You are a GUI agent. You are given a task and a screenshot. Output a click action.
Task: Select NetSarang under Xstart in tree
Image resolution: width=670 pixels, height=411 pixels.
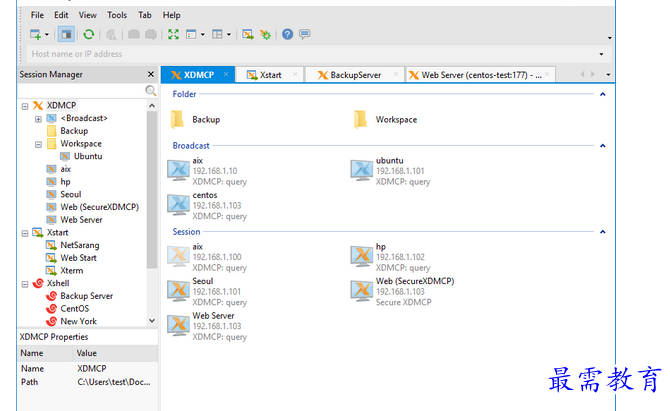(79, 245)
